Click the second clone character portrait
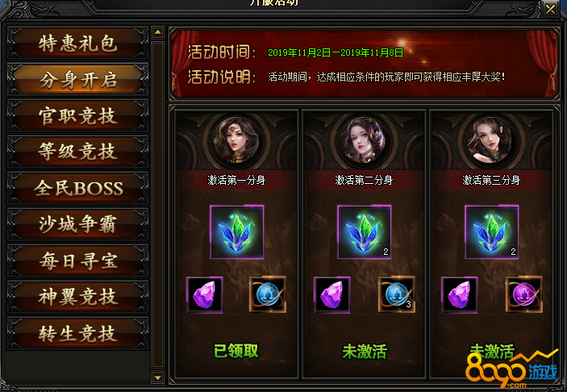 (x=364, y=140)
